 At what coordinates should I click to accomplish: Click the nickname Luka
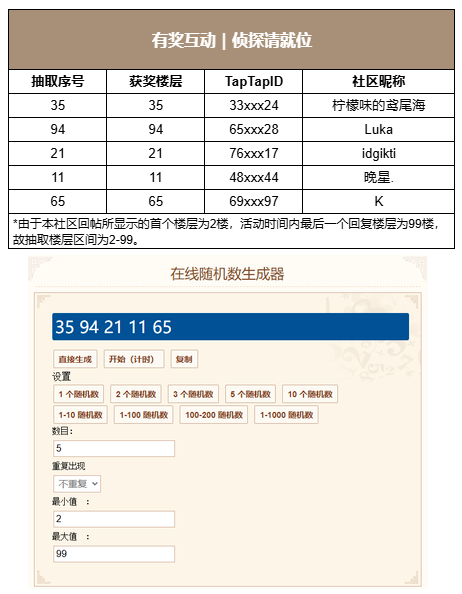click(378, 129)
